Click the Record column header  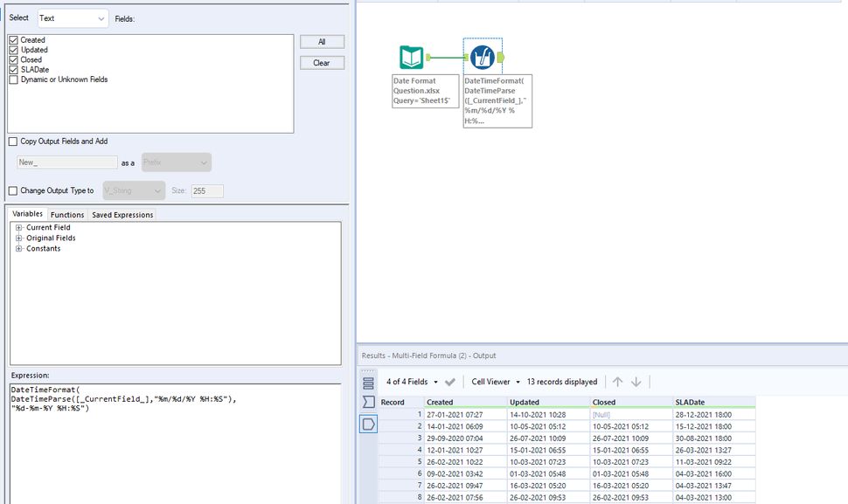click(401, 403)
